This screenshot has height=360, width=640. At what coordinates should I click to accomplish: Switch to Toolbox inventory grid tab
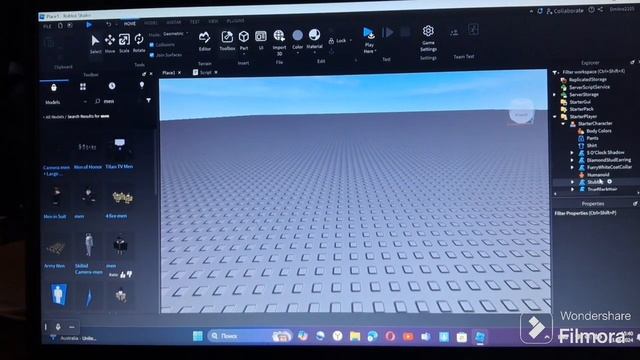[x=83, y=87]
